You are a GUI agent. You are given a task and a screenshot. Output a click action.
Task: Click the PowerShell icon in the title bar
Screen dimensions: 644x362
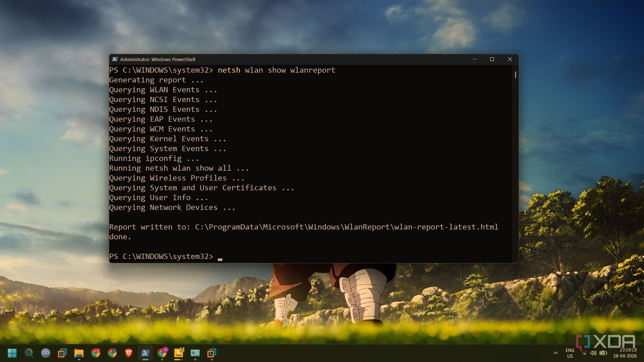point(115,59)
